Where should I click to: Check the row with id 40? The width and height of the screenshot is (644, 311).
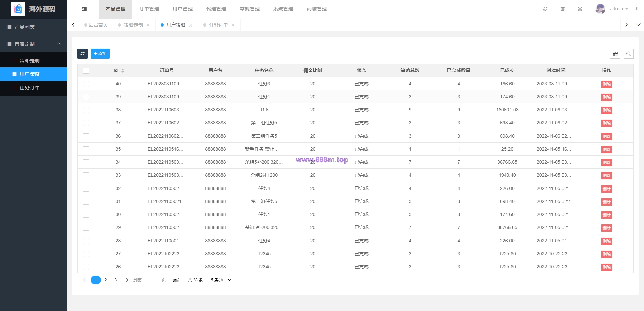[x=86, y=84]
